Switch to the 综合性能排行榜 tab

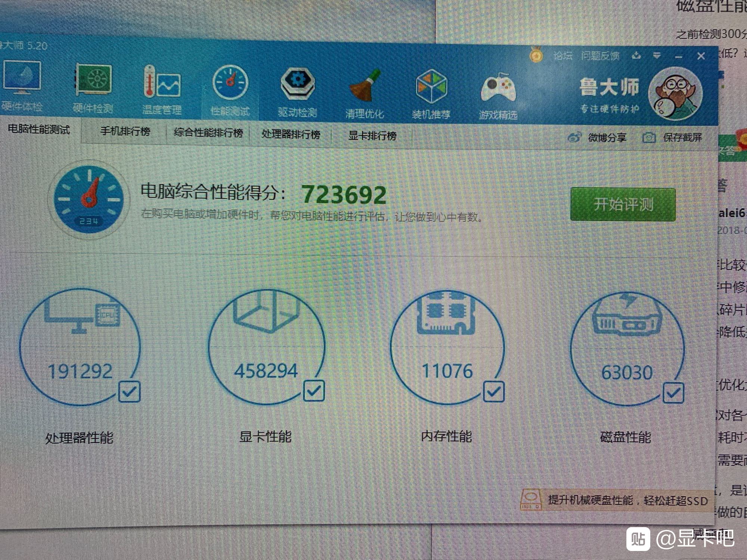click(208, 133)
